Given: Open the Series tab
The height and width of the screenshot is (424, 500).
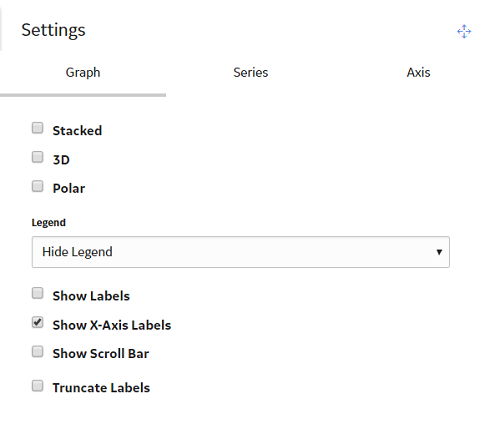Looking at the screenshot, I should pos(250,72).
